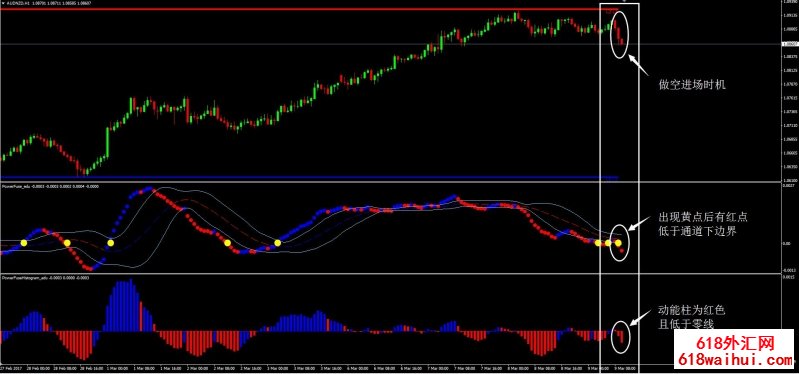799x374 pixels.
Task: Click the white oval around the last histogram bars
Action: [621, 337]
